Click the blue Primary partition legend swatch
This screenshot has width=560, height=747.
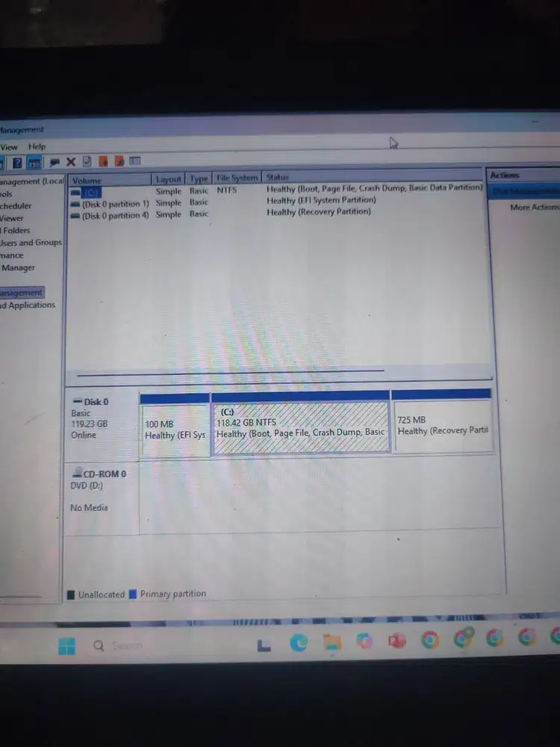[x=133, y=594]
